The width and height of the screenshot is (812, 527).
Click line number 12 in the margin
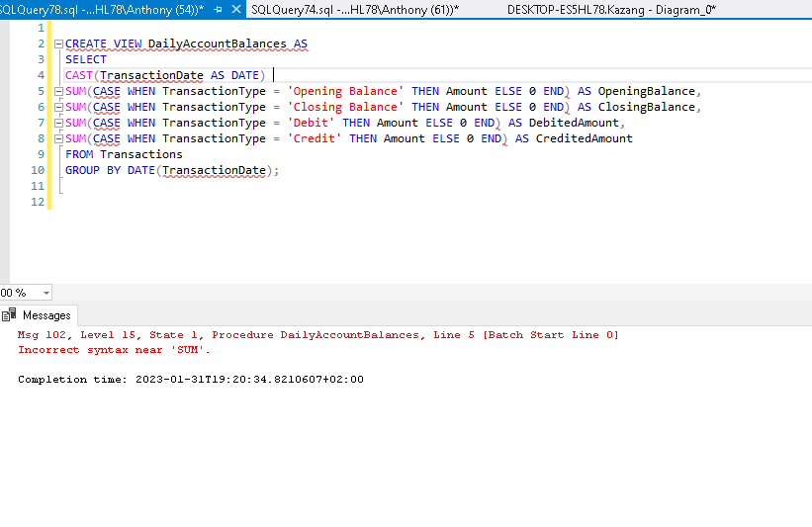click(x=38, y=202)
